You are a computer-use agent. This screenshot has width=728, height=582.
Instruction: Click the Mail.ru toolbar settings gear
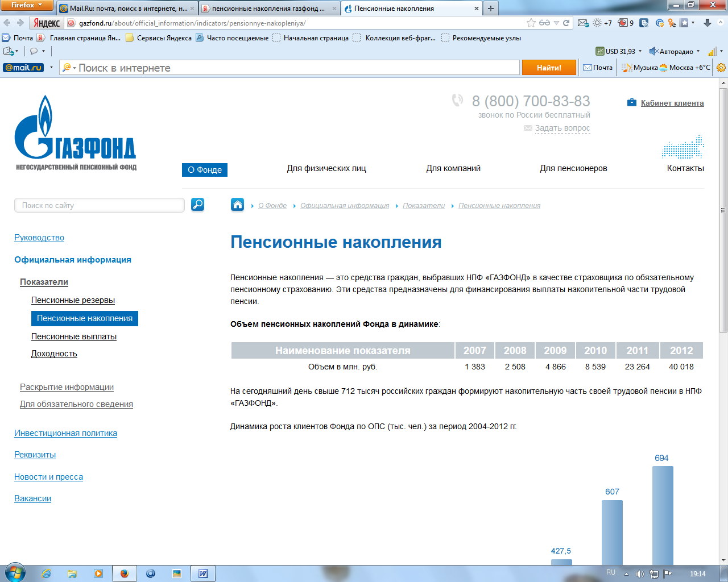click(x=721, y=68)
